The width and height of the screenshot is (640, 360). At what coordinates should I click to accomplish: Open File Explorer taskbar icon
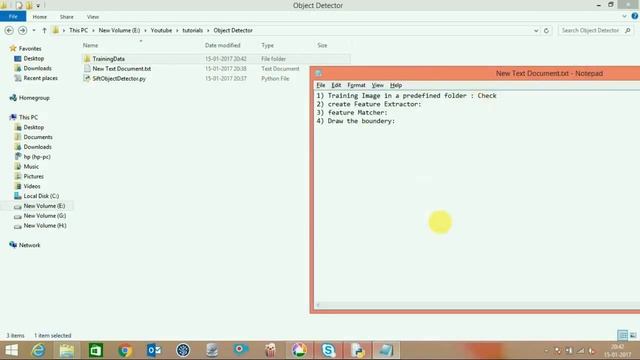(x=67, y=350)
